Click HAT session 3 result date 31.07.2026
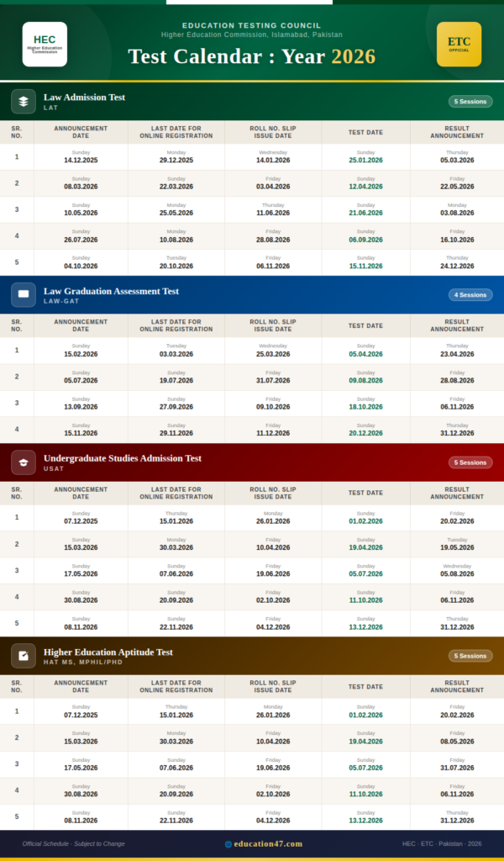 [x=457, y=768]
